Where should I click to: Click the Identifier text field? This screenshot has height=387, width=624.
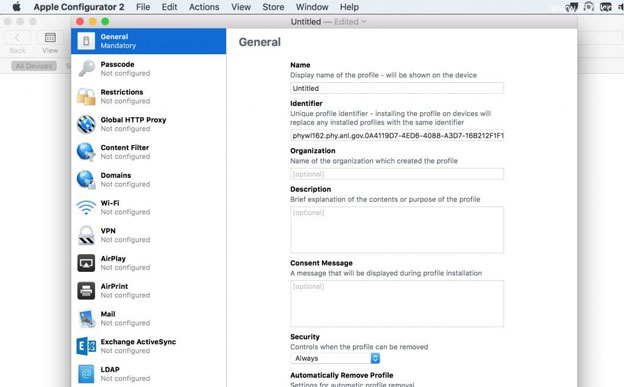(397, 135)
